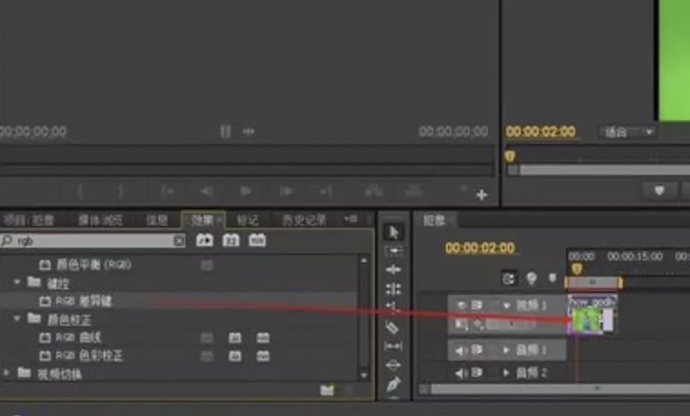Click set display style icon on 视频 1
Viewport: 690px width, 416px height.
click(x=462, y=325)
